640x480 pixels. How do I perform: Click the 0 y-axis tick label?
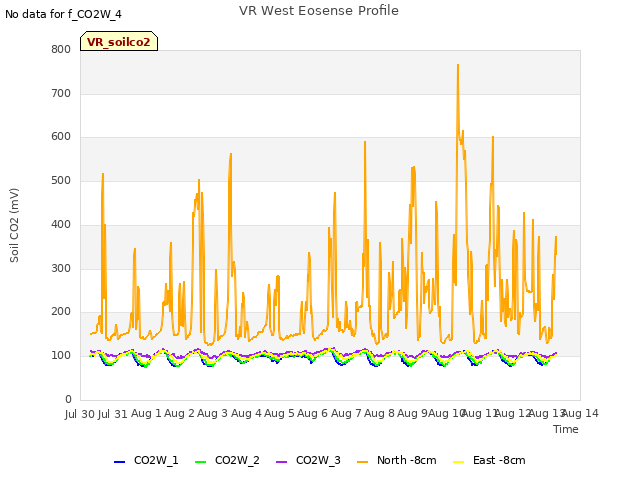click(68, 399)
